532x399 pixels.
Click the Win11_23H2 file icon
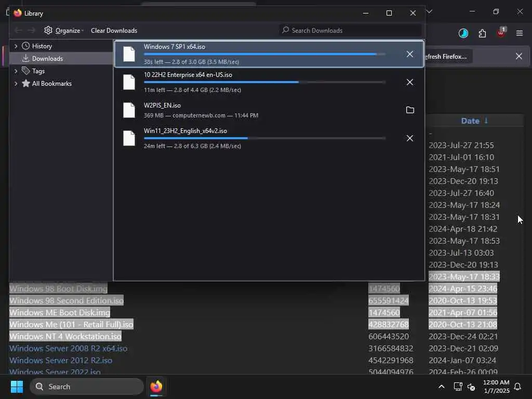click(x=129, y=138)
